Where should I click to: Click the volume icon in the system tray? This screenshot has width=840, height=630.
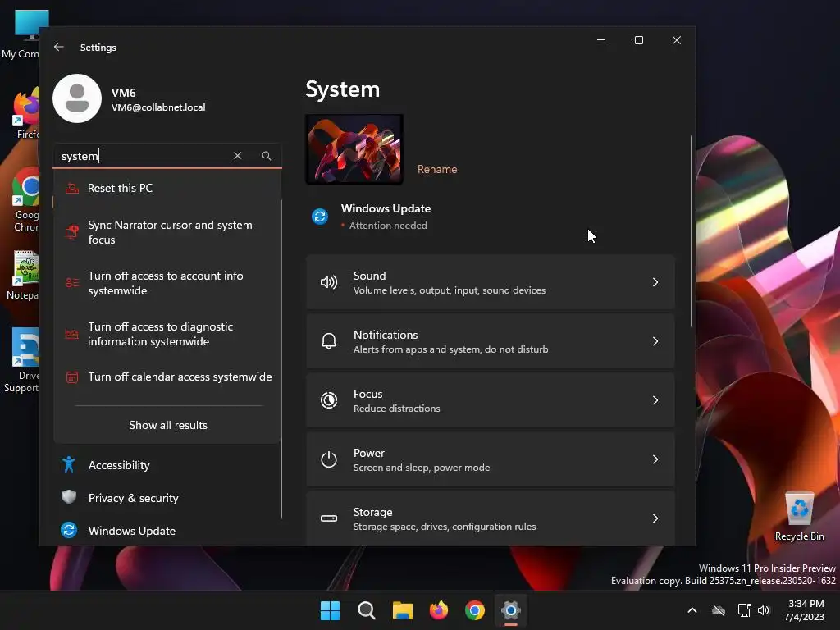[764, 610]
